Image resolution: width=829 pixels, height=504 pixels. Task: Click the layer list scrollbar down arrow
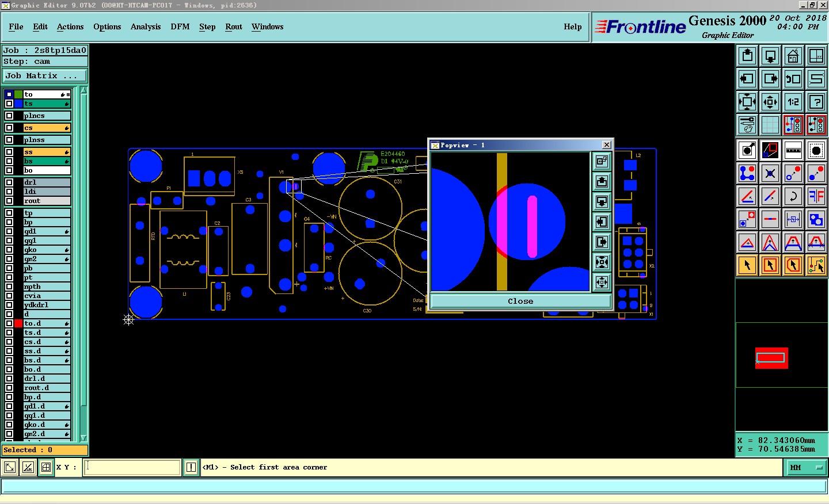(83, 438)
